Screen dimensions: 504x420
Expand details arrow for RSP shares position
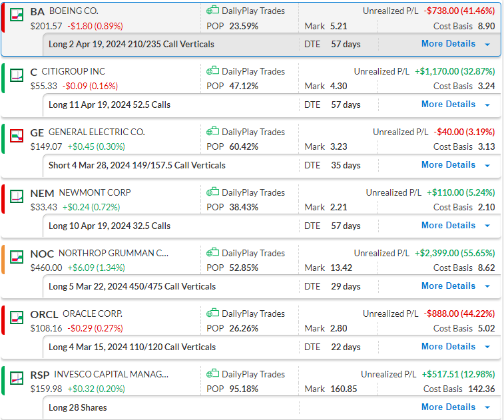[x=487, y=407]
